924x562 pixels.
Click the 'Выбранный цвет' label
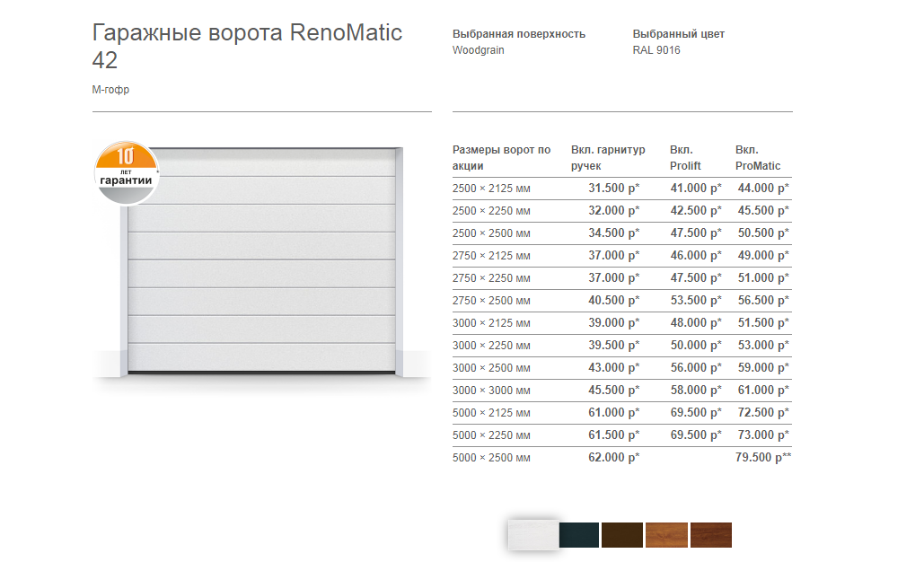coord(678,34)
